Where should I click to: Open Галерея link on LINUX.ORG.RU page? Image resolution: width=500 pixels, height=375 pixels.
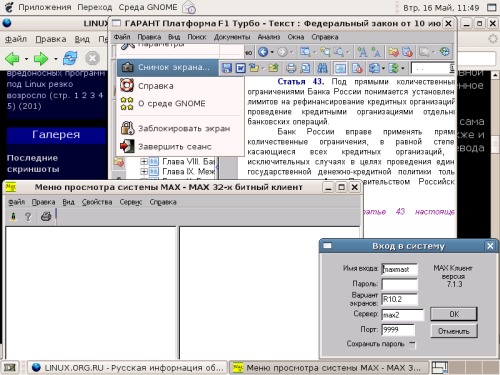pyautogui.click(x=56, y=135)
